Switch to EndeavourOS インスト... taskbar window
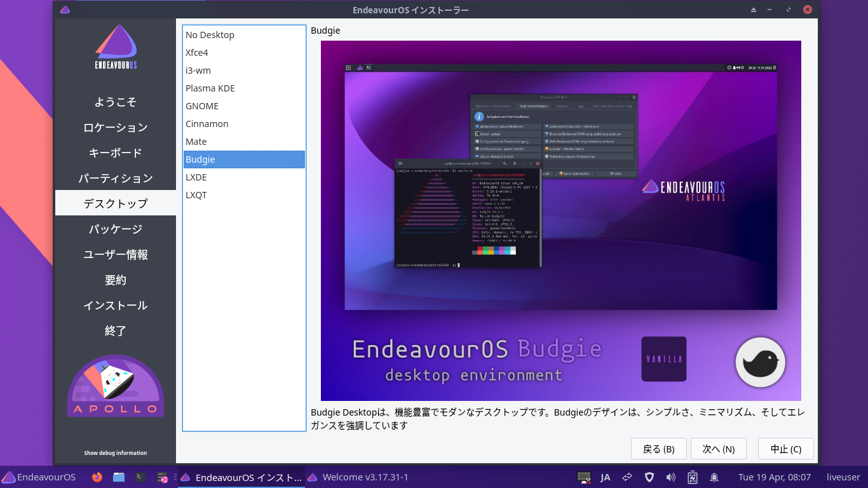Viewport: 868px width, 488px height. coord(241,477)
